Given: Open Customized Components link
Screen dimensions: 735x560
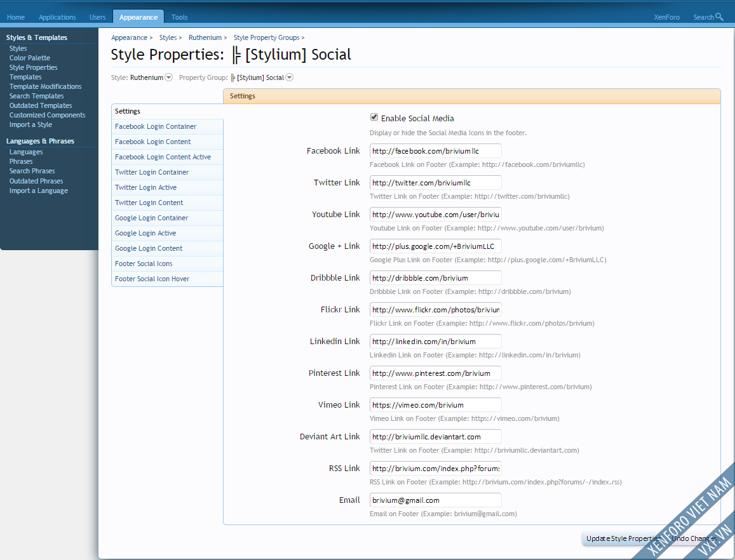Looking at the screenshot, I should (x=48, y=115).
